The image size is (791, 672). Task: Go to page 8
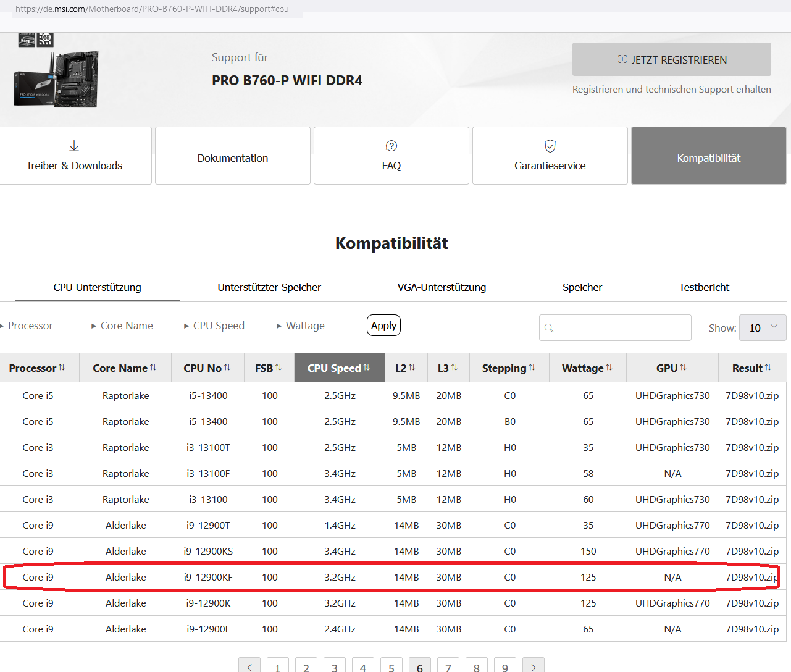tap(477, 665)
